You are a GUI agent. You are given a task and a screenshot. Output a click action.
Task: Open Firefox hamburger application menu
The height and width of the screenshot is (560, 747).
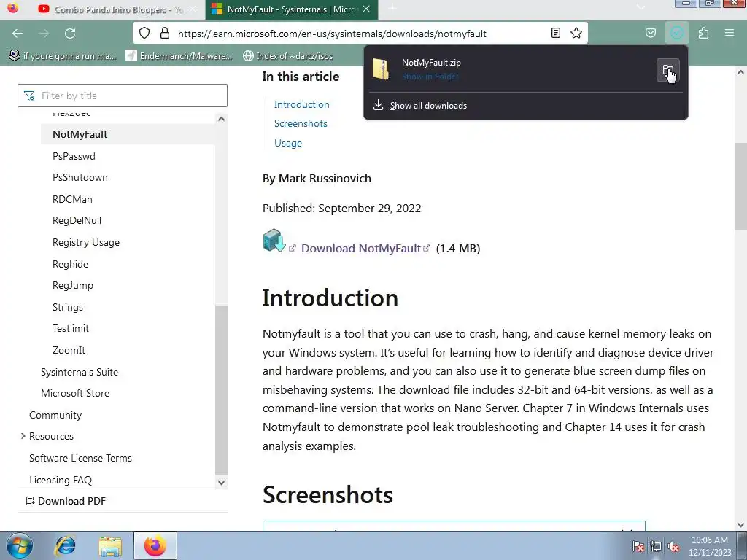tap(729, 33)
